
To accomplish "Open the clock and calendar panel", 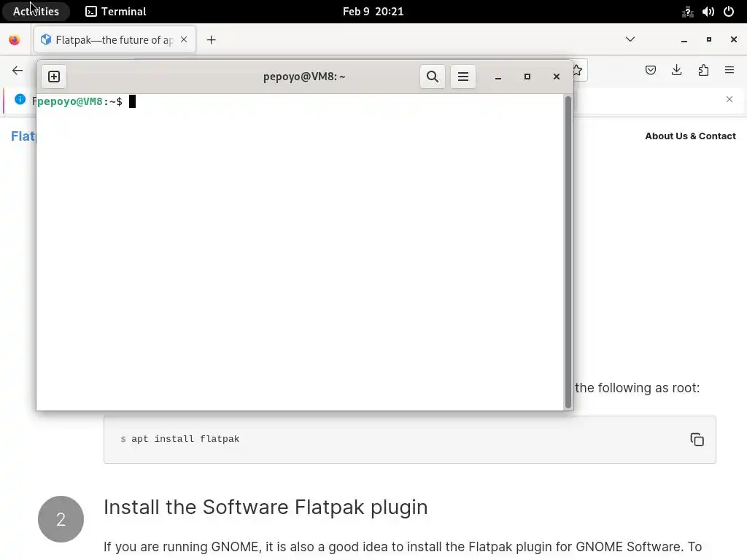I will tap(373, 12).
